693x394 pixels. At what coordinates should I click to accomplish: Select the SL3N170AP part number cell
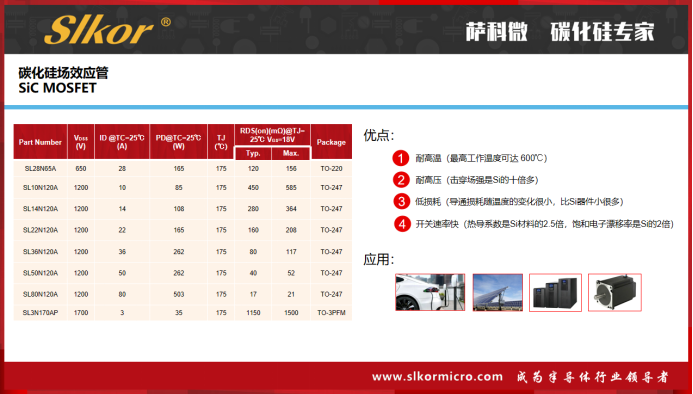pyautogui.click(x=40, y=313)
